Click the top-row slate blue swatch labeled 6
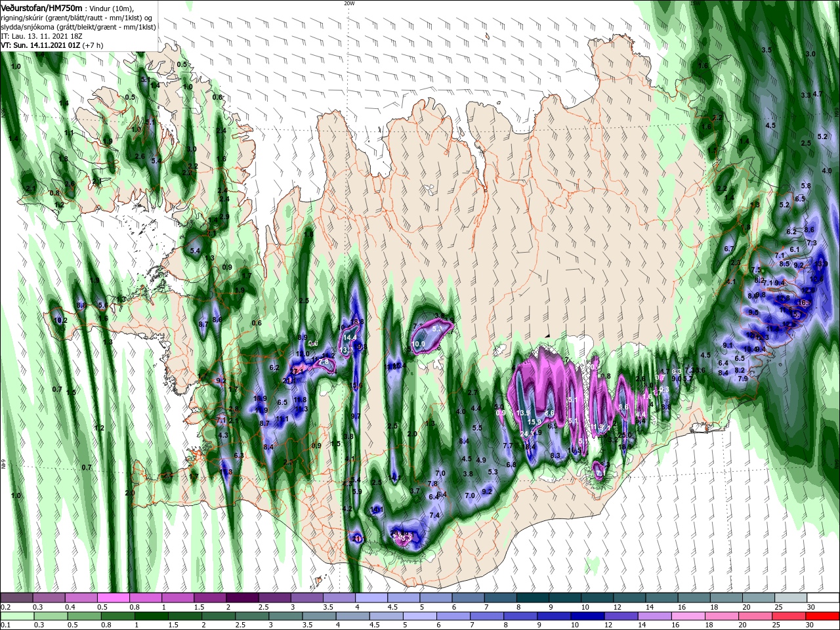This screenshot has width=840, height=630. click(468, 598)
